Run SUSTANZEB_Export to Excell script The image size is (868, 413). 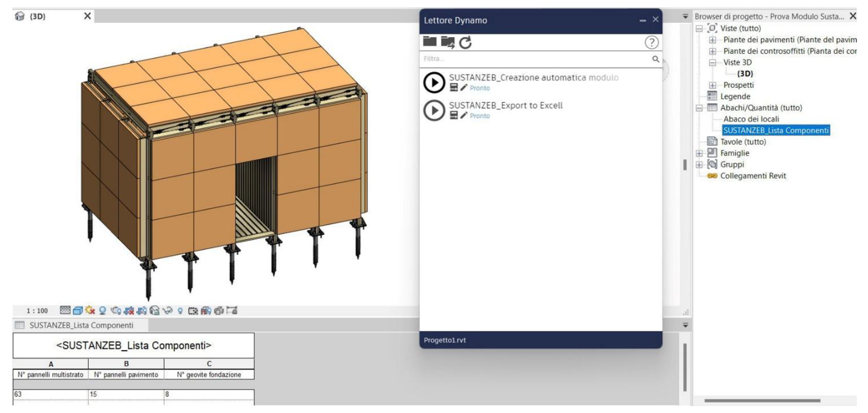(x=434, y=110)
